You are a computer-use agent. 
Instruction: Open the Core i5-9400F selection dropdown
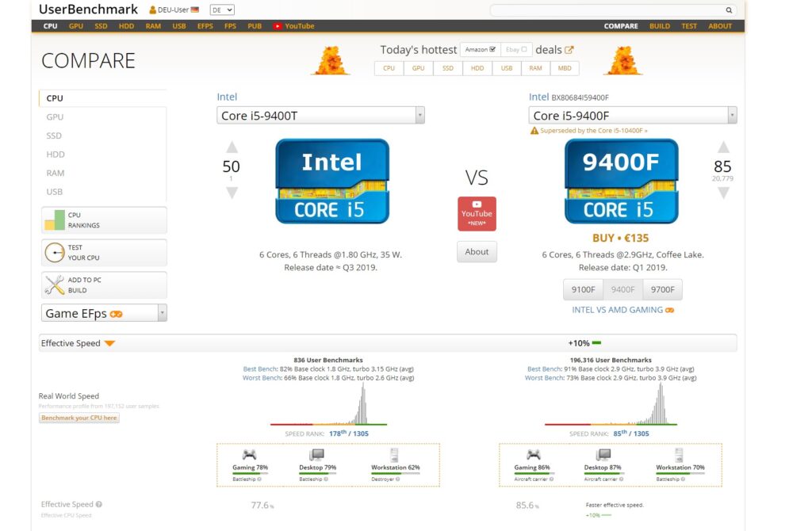click(633, 116)
